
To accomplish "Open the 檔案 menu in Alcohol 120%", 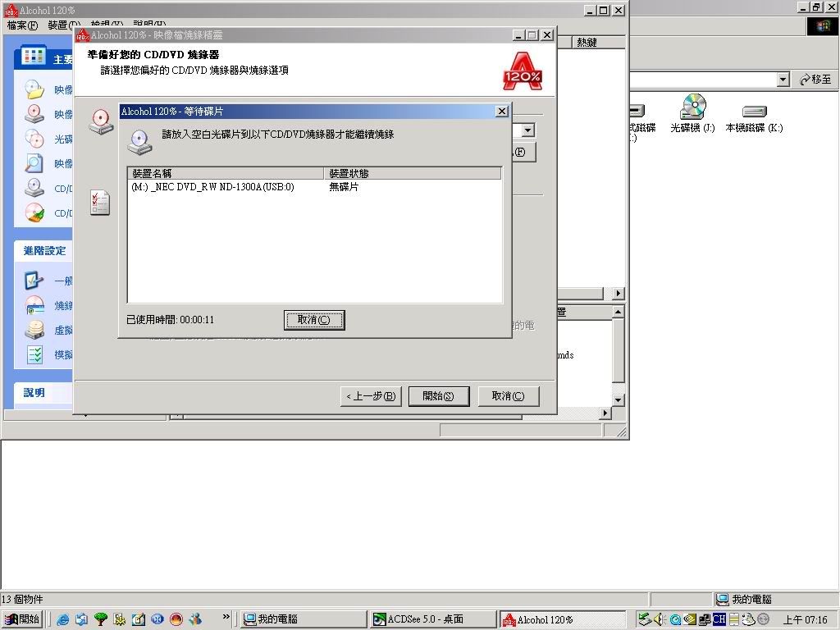I will point(22,25).
